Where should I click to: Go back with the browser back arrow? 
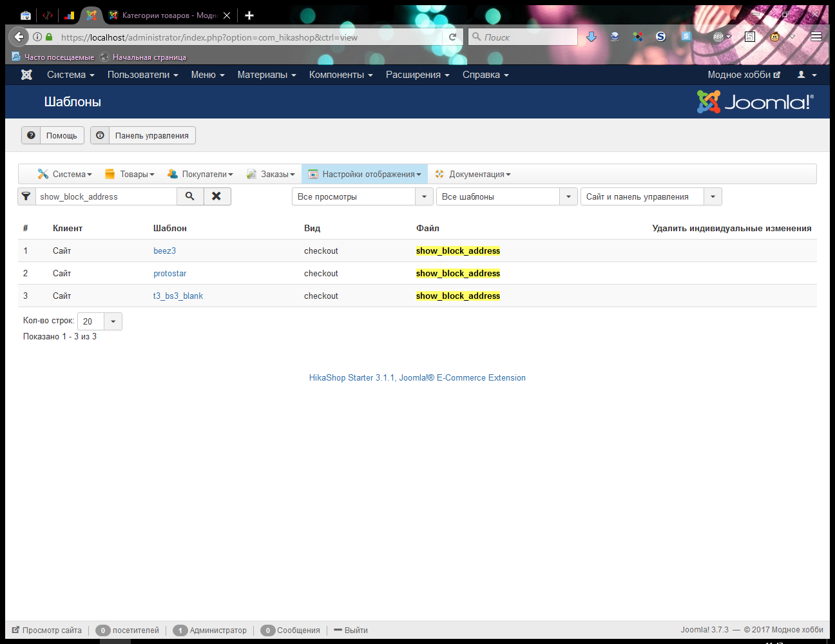tap(19, 37)
